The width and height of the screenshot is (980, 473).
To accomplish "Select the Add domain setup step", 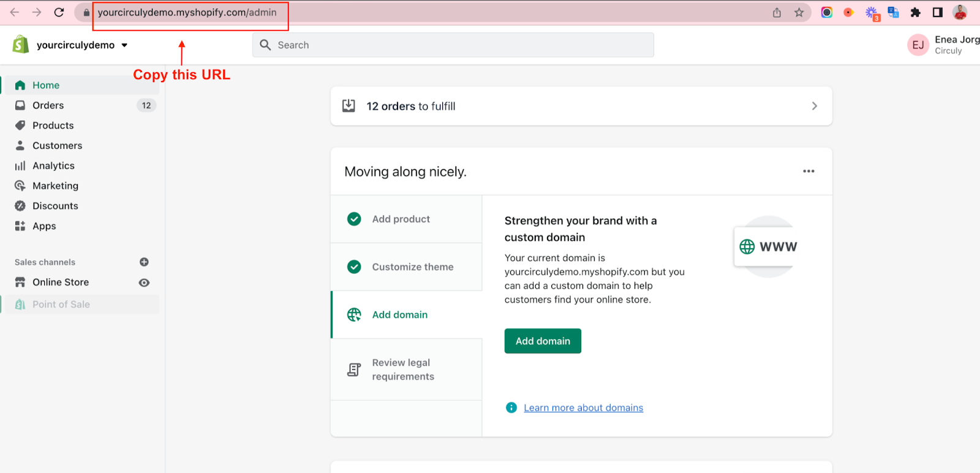I will [x=407, y=315].
